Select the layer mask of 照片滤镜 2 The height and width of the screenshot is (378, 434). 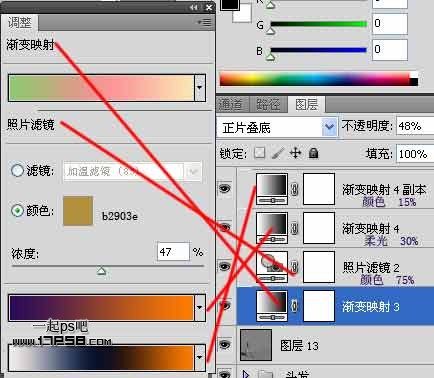click(319, 267)
